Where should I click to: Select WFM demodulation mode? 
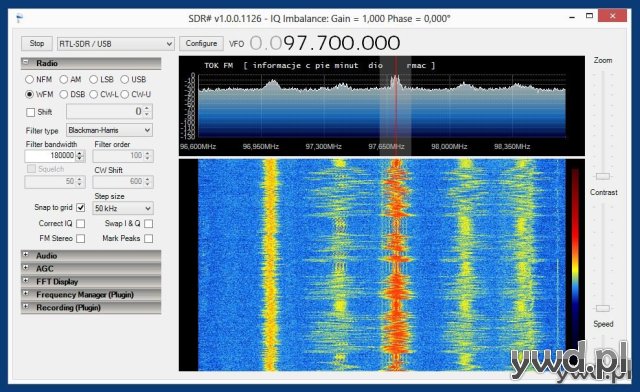[x=29, y=94]
